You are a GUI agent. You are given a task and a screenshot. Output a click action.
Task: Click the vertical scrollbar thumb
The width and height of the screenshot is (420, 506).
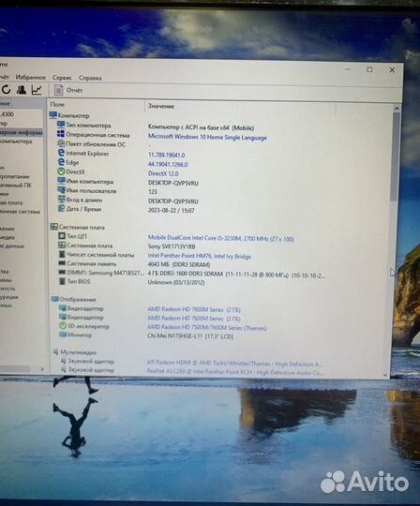pos(395,156)
